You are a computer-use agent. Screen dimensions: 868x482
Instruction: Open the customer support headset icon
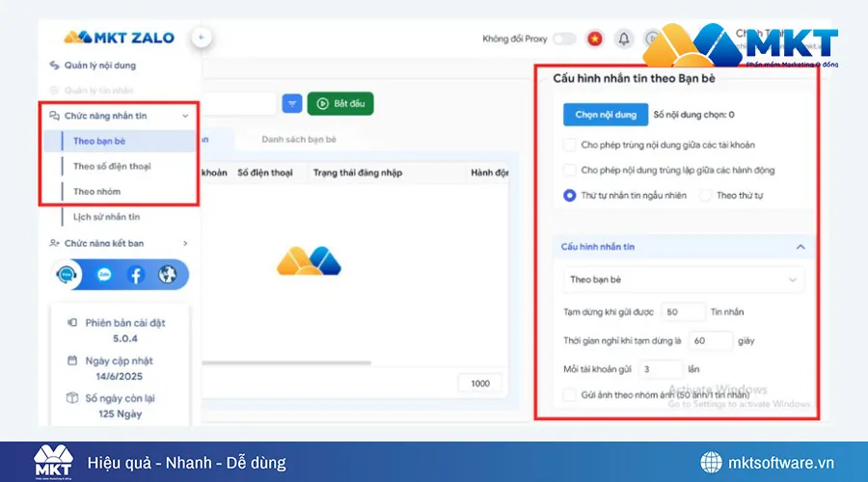click(67, 275)
